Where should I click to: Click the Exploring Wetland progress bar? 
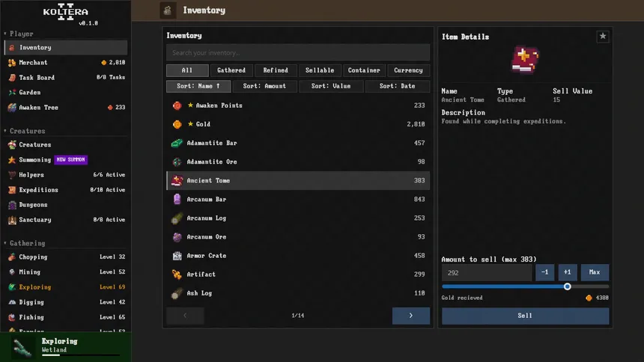tap(81, 355)
